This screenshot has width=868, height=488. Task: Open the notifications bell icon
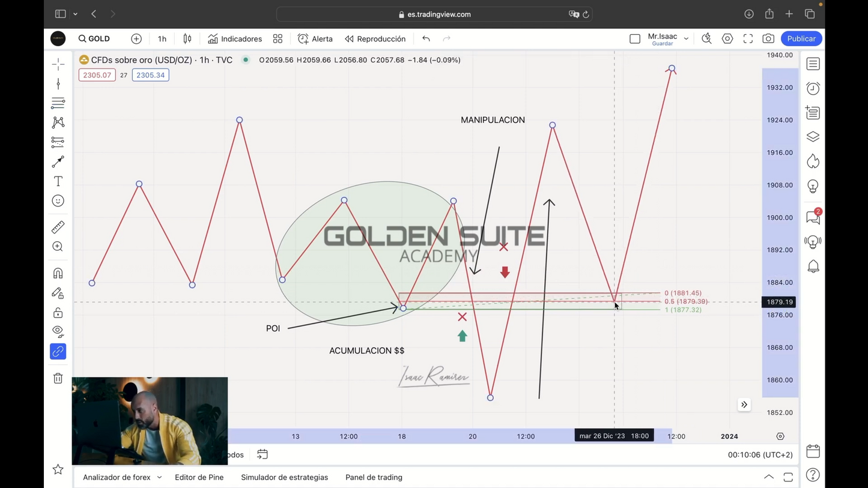click(x=813, y=267)
